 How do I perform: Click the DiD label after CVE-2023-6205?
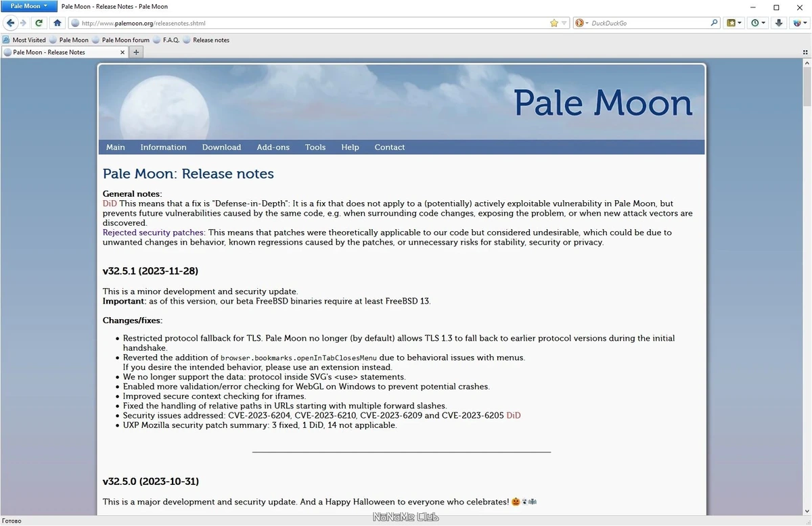coord(514,416)
